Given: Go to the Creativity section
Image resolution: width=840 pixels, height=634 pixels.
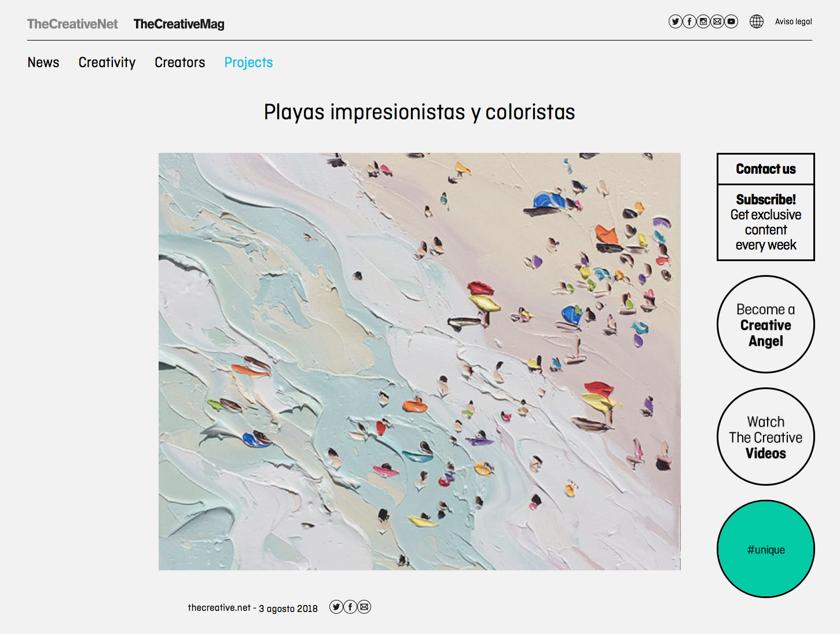Looking at the screenshot, I should [x=107, y=63].
